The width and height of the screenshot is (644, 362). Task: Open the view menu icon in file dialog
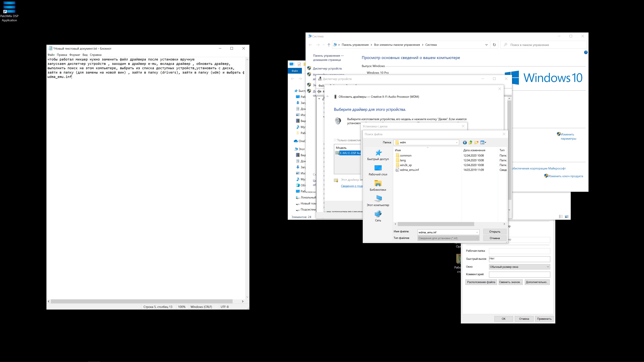[483, 142]
